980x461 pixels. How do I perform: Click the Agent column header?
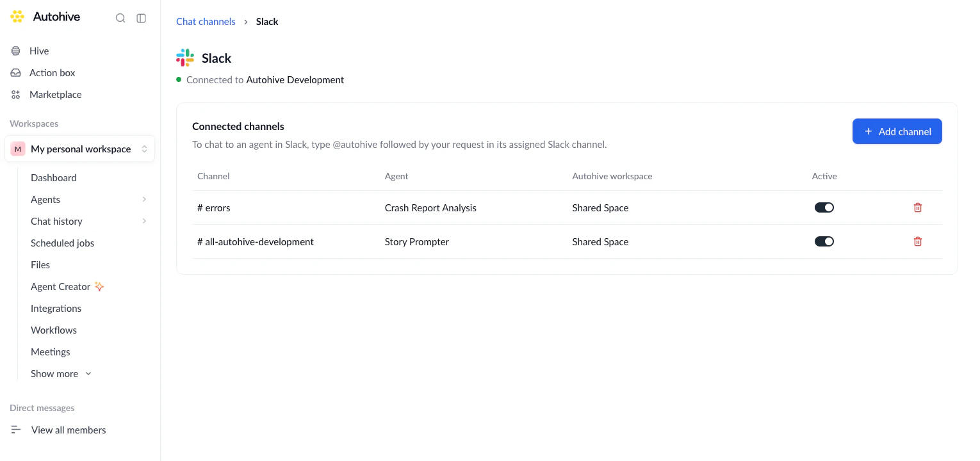click(x=396, y=176)
